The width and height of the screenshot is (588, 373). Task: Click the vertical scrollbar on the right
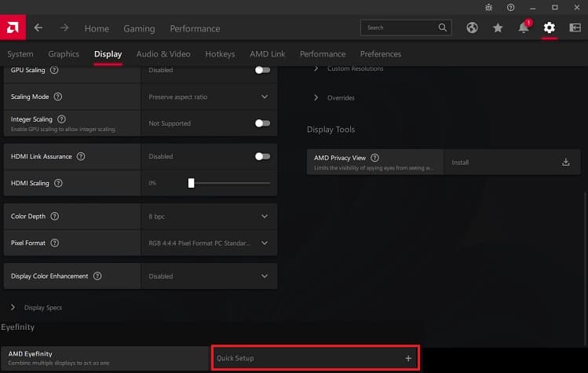[586, 269]
